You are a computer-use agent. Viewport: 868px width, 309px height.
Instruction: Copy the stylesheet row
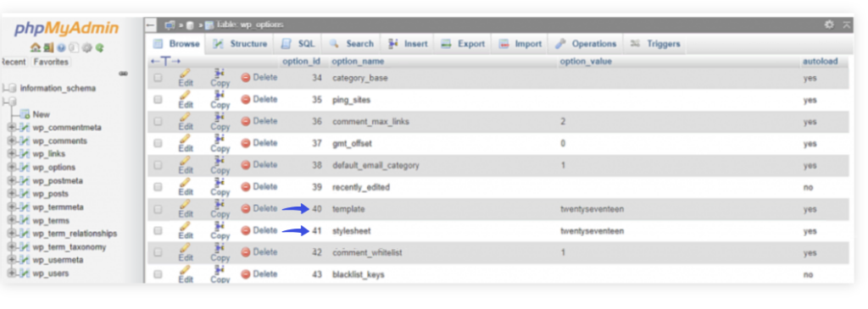pos(220,230)
